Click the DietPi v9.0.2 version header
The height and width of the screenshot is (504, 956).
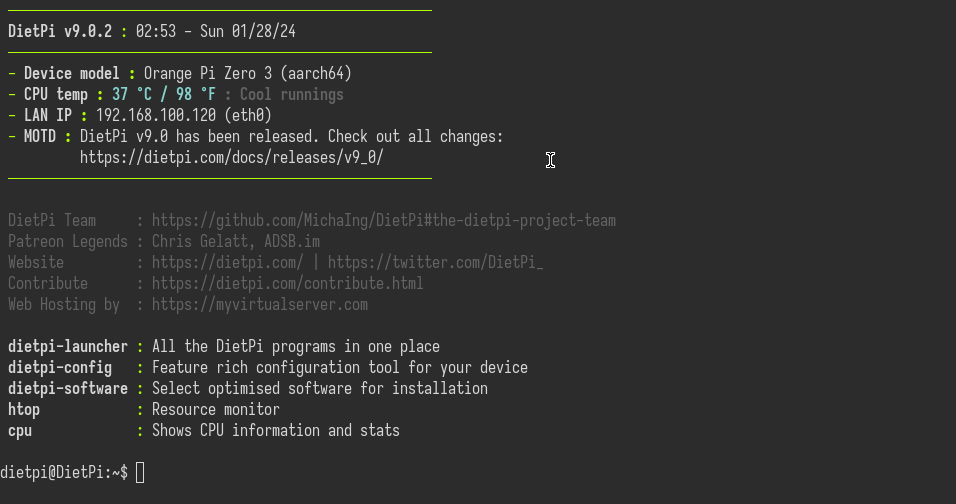[60, 31]
